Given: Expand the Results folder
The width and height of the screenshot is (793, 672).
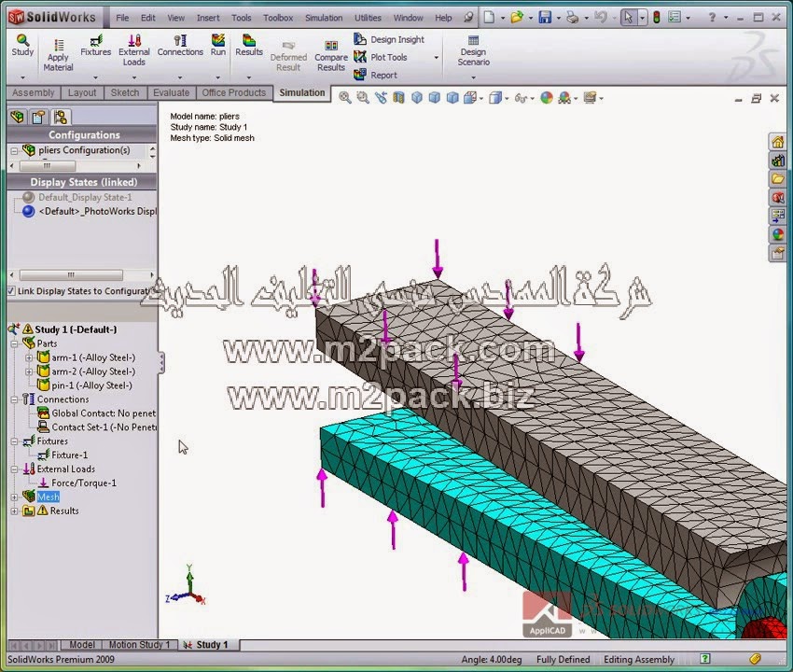Looking at the screenshot, I should click(15, 511).
